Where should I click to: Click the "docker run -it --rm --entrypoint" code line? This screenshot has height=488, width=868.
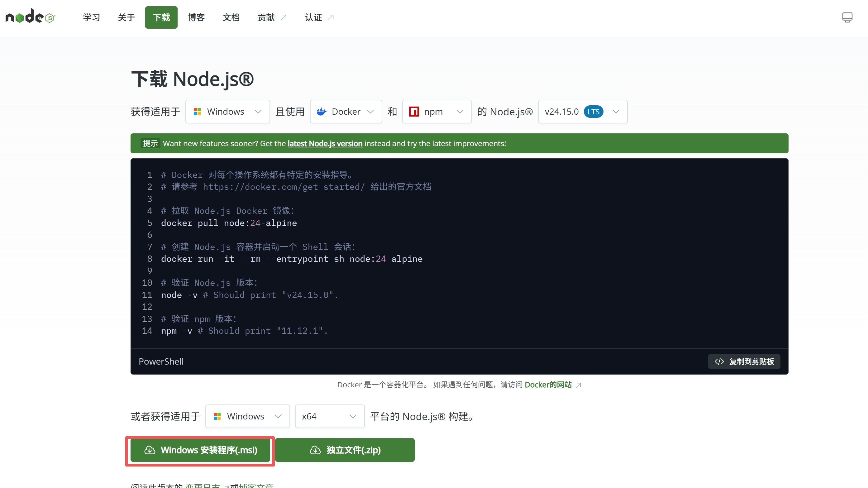coord(292,259)
